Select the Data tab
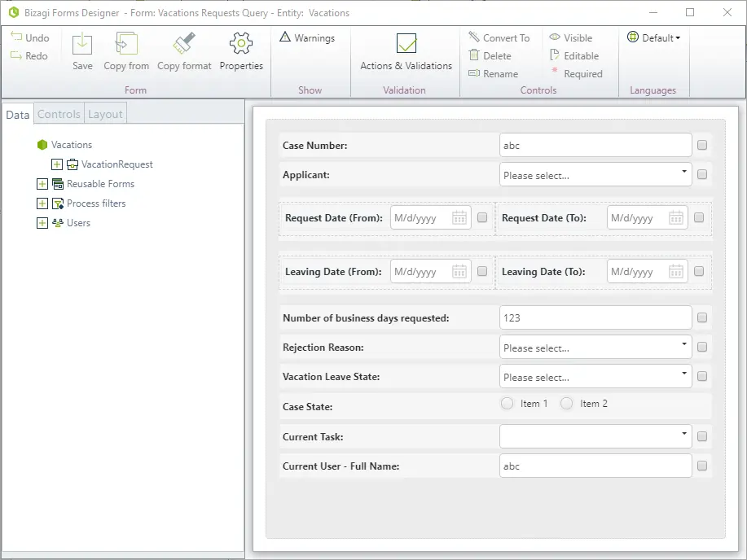The height and width of the screenshot is (560, 747). click(x=18, y=114)
